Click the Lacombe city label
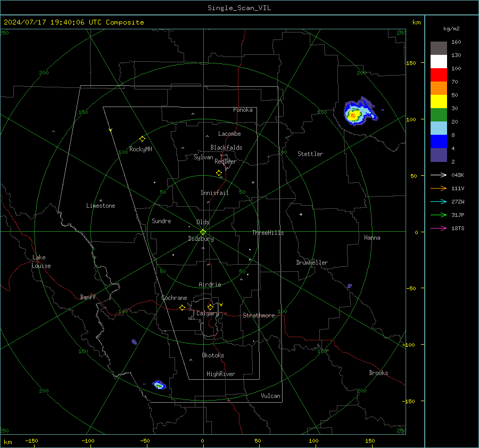 tap(229, 134)
